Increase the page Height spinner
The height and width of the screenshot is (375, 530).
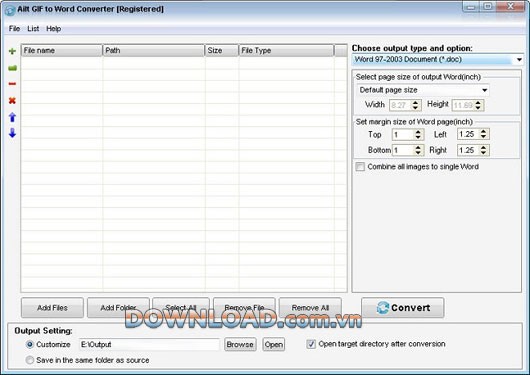coord(478,102)
